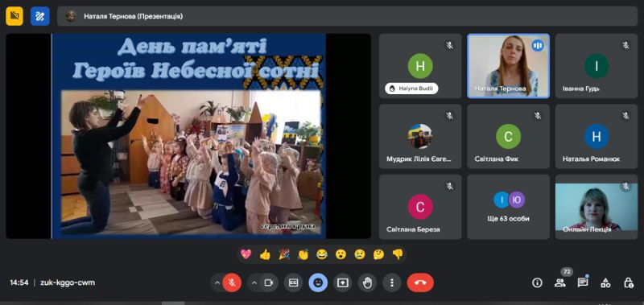Select Мудрик Лілія participant tile
Viewport: 644px width, 305px height.
(420, 136)
